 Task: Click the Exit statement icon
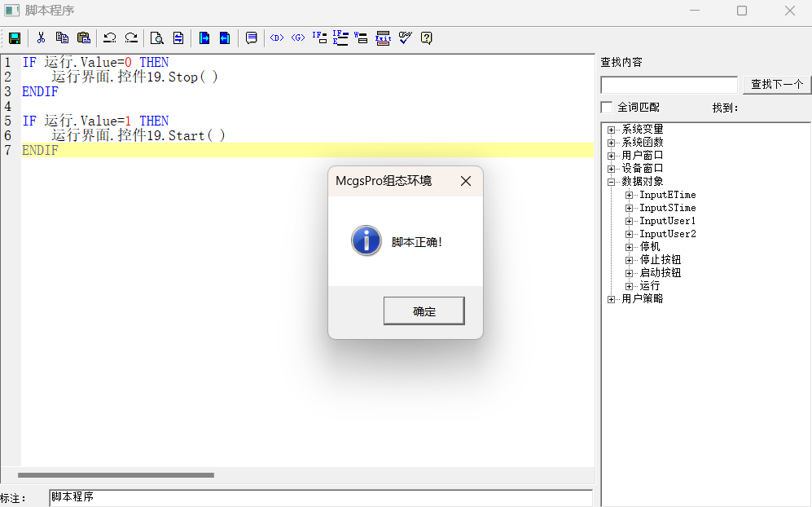[383, 37]
